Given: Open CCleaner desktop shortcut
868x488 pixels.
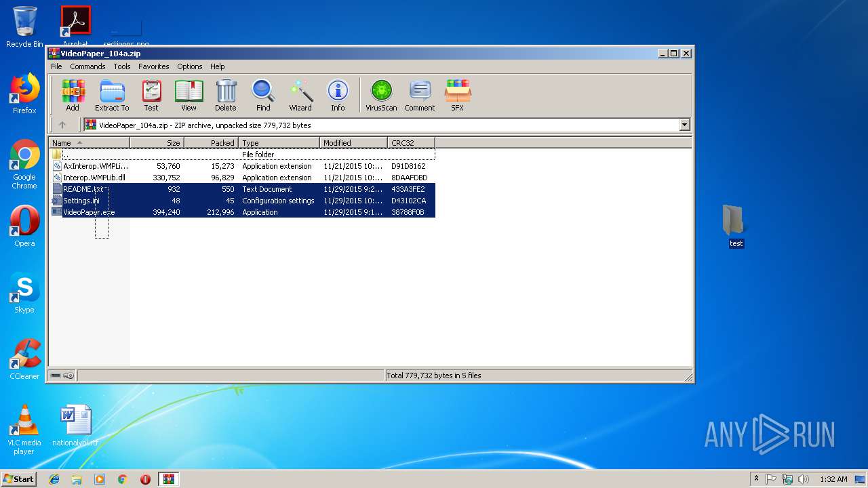Looking at the screenshot, I should (x=24, y=359).
